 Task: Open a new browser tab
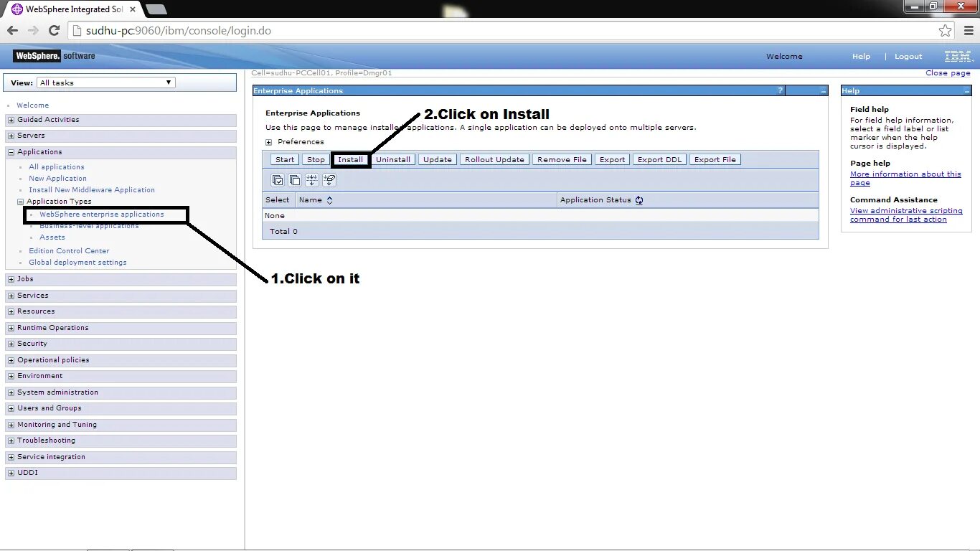tap(156, 9)
